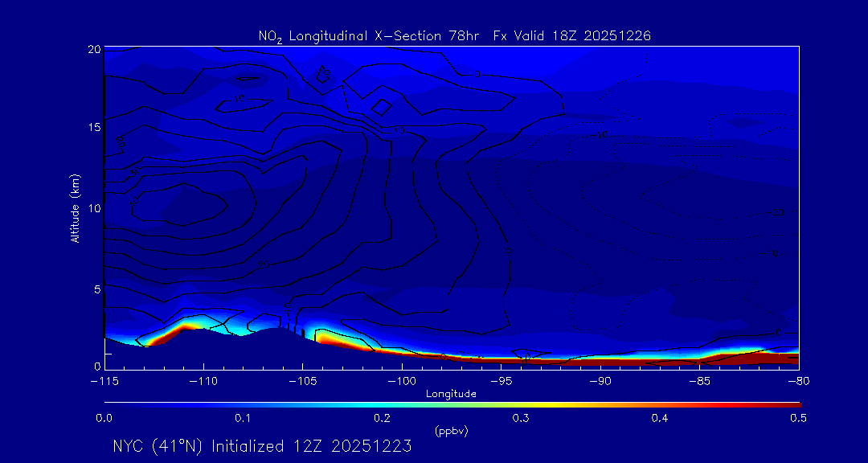Click the 15 km altitude tick label
Viewport: 868px width, 463px height.
tap(92, 127)
